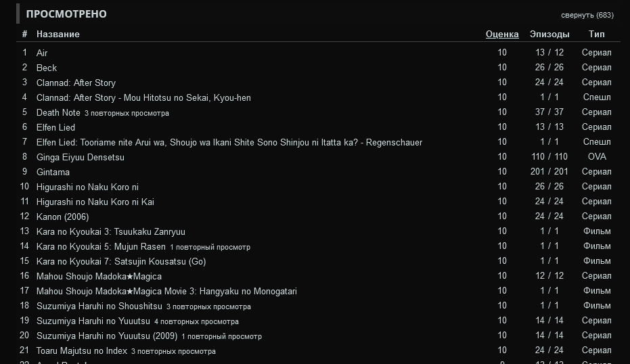Viewport: 630px width, 364px height.
Task: Open Suzumiya Haruhi no Yuuutsu (2009) link
Action: tap(107, 336)
